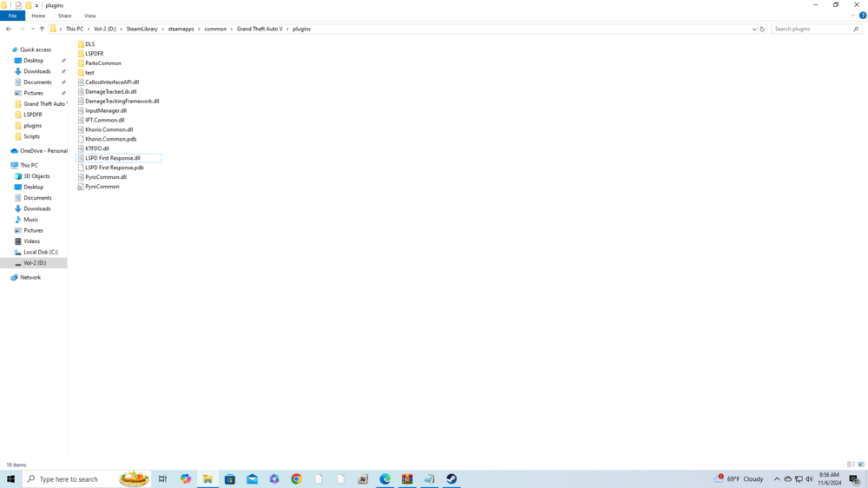Select Vol-2 (D:) drive in navigation pane
This screenshot has height=488, width=868.
coord(34,263)
